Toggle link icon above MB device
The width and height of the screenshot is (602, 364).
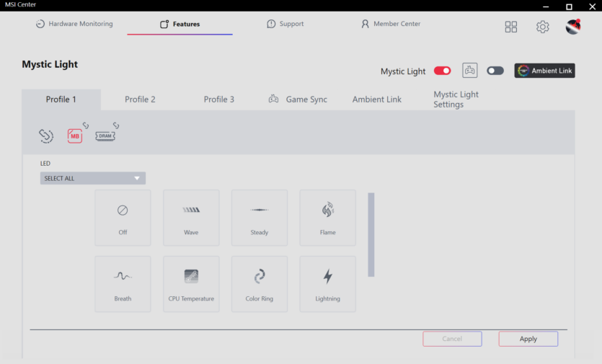tap(86, 125)
